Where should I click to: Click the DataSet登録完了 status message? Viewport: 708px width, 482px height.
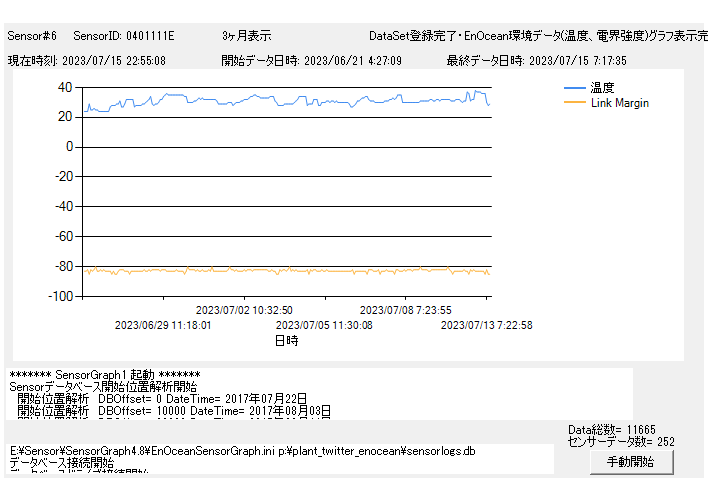click(x=536, y=36)
